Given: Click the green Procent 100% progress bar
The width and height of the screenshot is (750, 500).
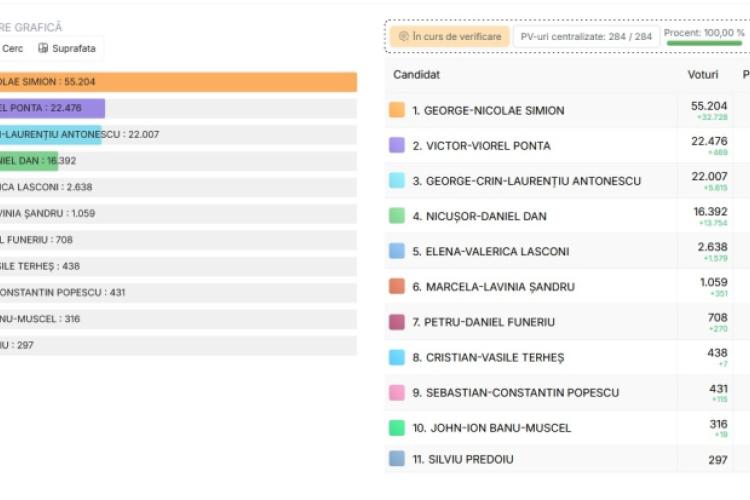Looking at the screenshot, I should point(705,43).
